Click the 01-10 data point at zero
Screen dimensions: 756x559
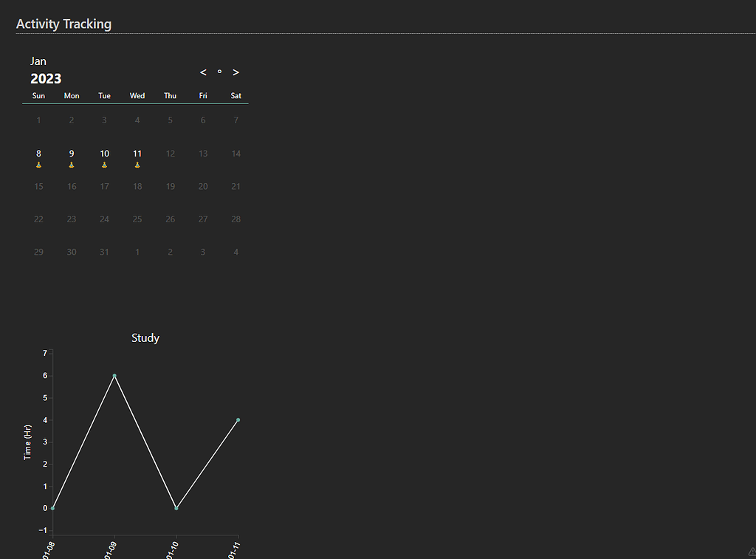pos(176,507)
